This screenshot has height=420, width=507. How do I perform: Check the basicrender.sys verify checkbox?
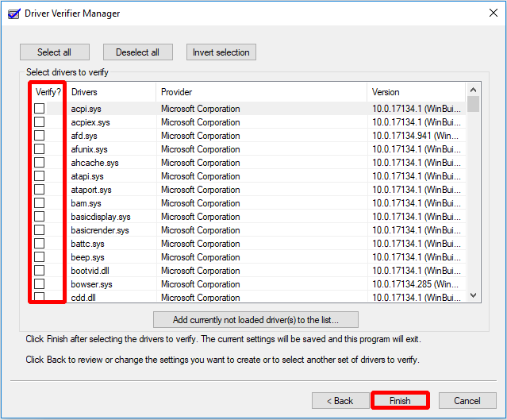point(40,229)
